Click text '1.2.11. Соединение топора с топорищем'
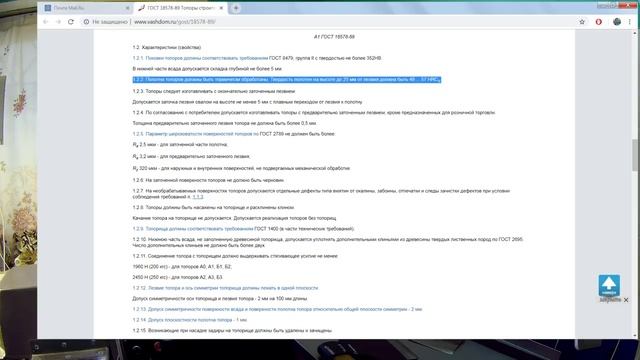The image size is (640, 360). coord(235,256)
